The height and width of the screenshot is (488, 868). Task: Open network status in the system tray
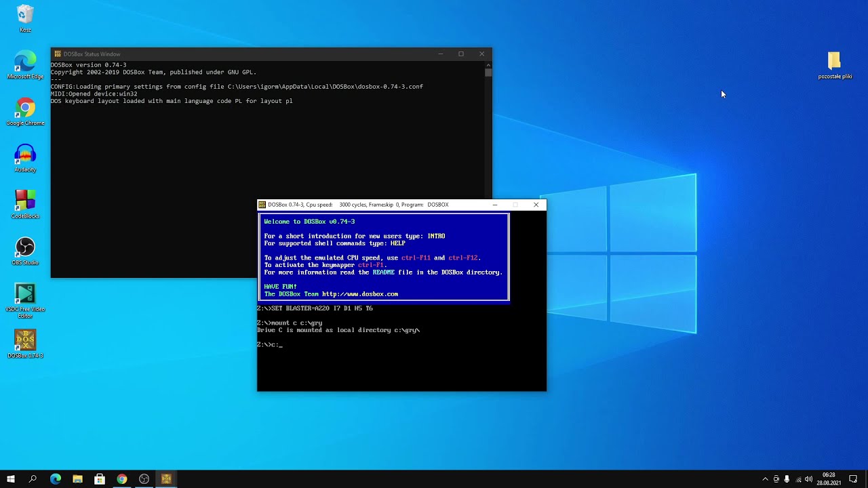coord(798,479)
